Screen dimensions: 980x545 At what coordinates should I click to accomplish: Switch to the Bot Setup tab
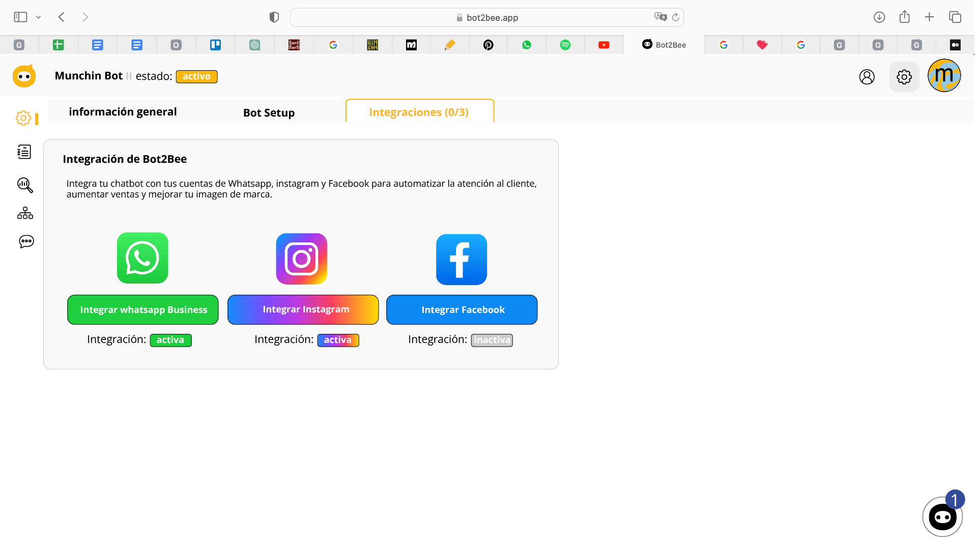click(x=269, y=112)
